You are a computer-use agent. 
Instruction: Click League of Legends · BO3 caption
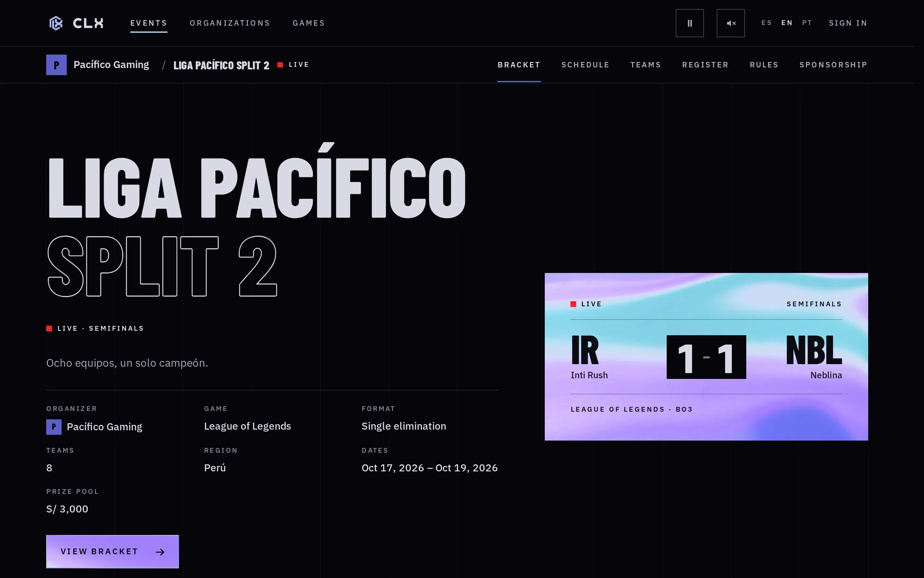tap(631, 409)
